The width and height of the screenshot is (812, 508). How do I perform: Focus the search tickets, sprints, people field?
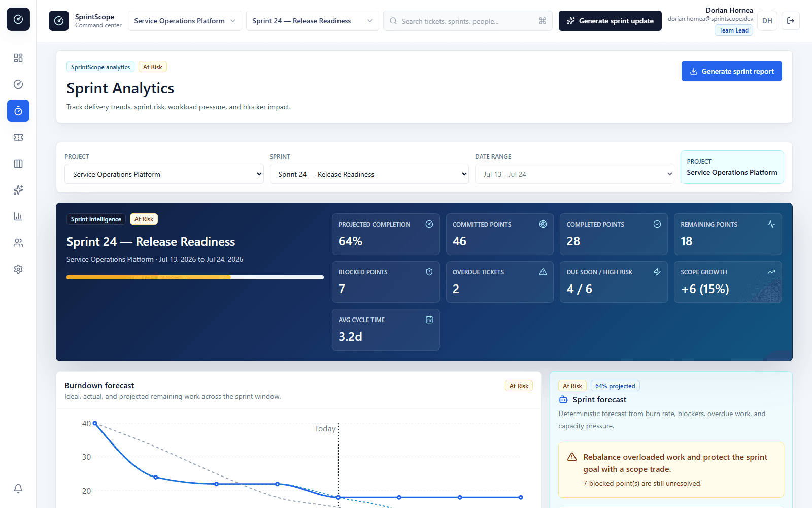pos(468,21)
